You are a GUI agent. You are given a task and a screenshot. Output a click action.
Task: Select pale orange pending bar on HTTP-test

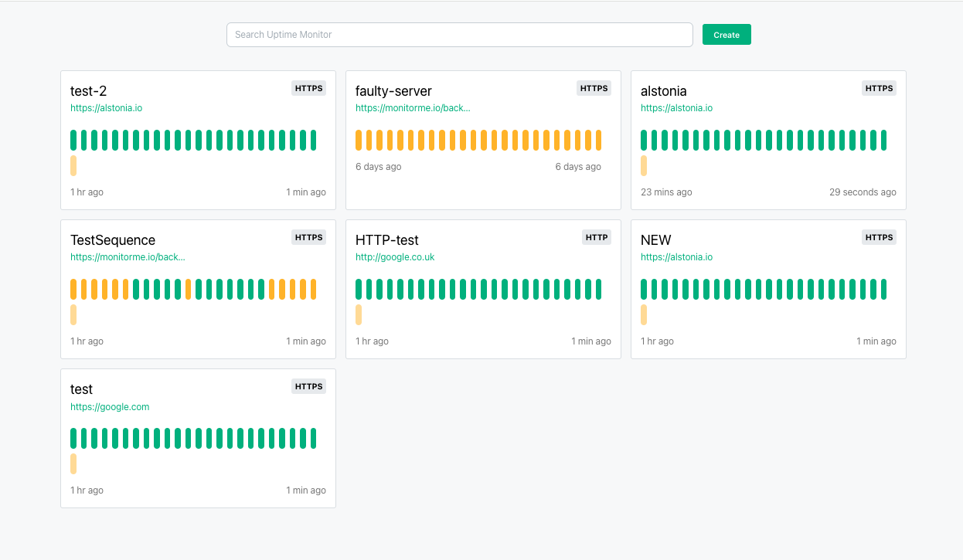359,314
